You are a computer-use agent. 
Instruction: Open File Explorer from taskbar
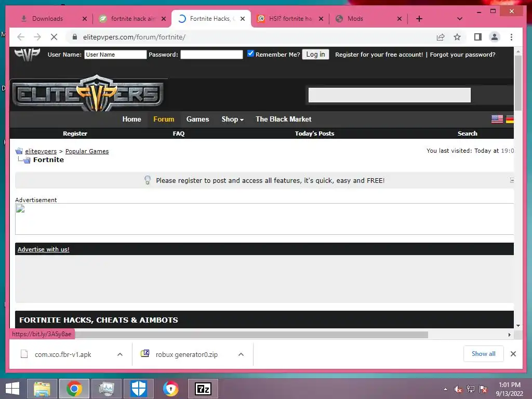coord(42,389)
